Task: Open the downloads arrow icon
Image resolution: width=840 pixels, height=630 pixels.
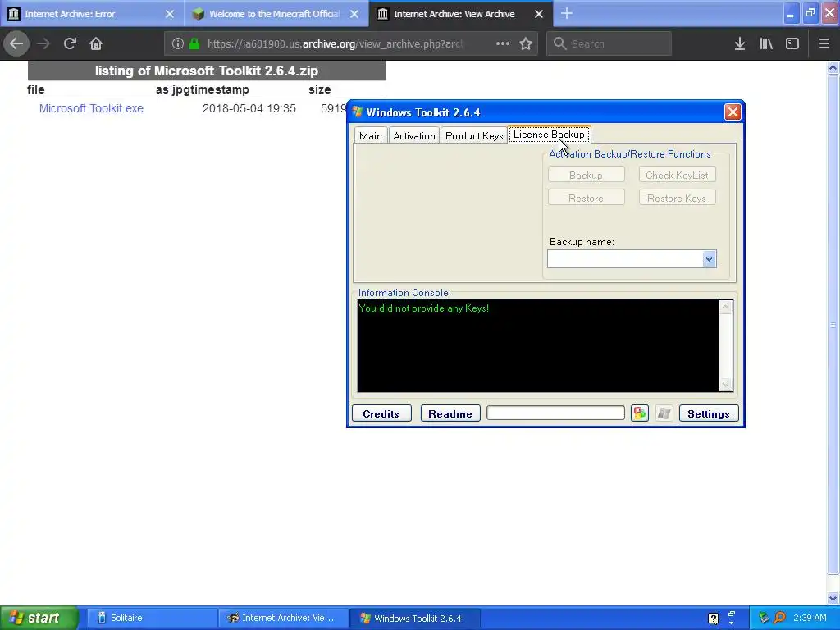Action: click(x=740, y=44)
